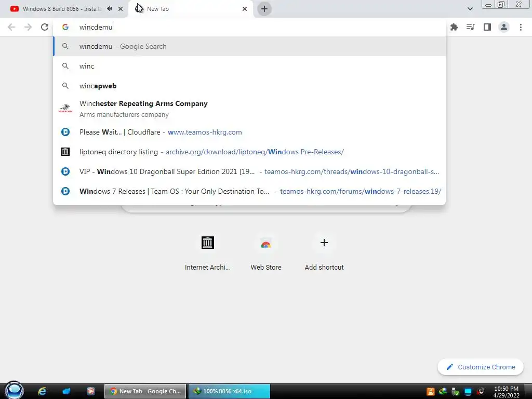Click the network monitor tray icon
This screenshot has width=532, height=399.
click(x=468, y=392)
